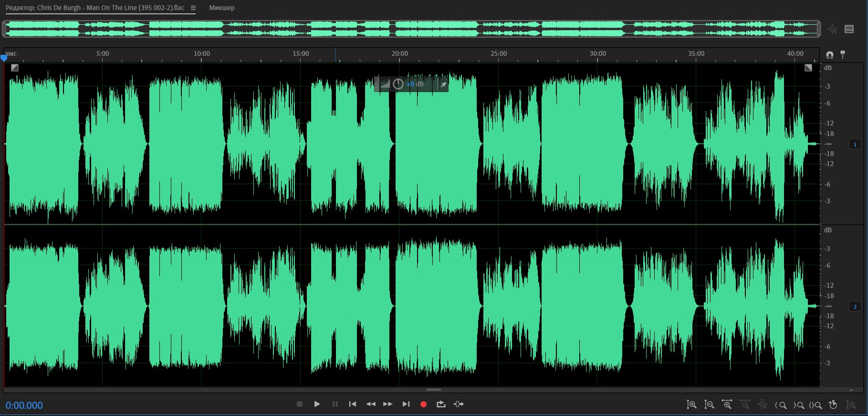868x416 pixels.
Task: Zoom in time
Action: pos(727,405)
